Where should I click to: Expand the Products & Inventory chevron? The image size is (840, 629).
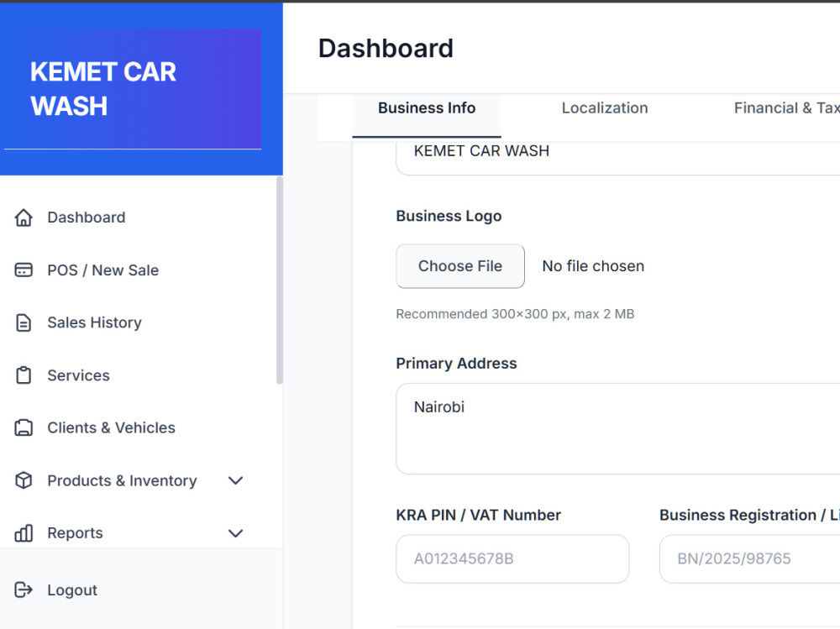236,480
